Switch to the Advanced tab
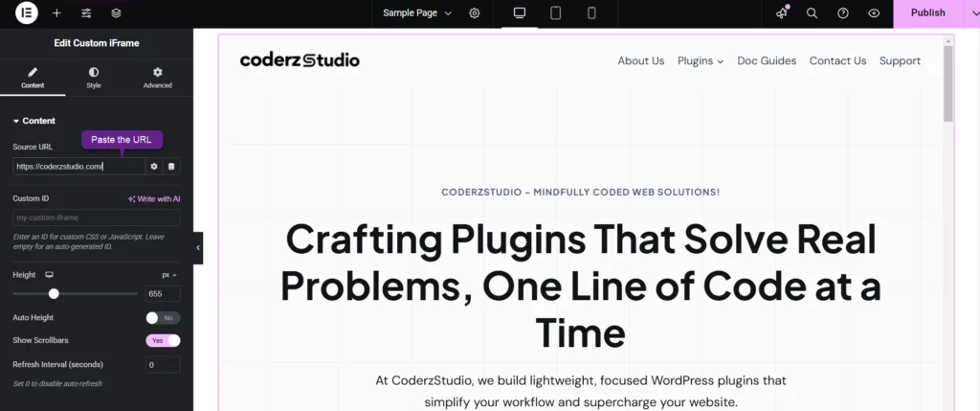Viewport: 980px width, 411px height. [158, 79]
